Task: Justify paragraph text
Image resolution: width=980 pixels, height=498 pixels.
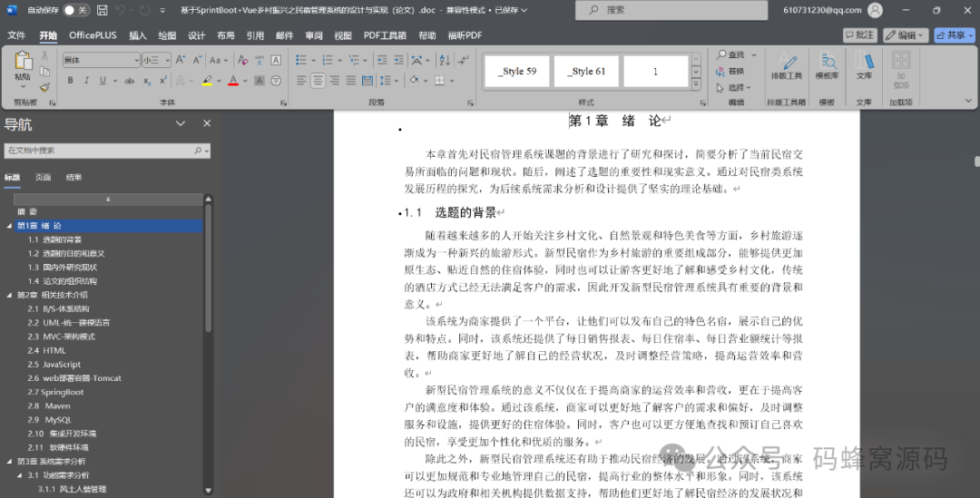Action: (x=350, y=81)
